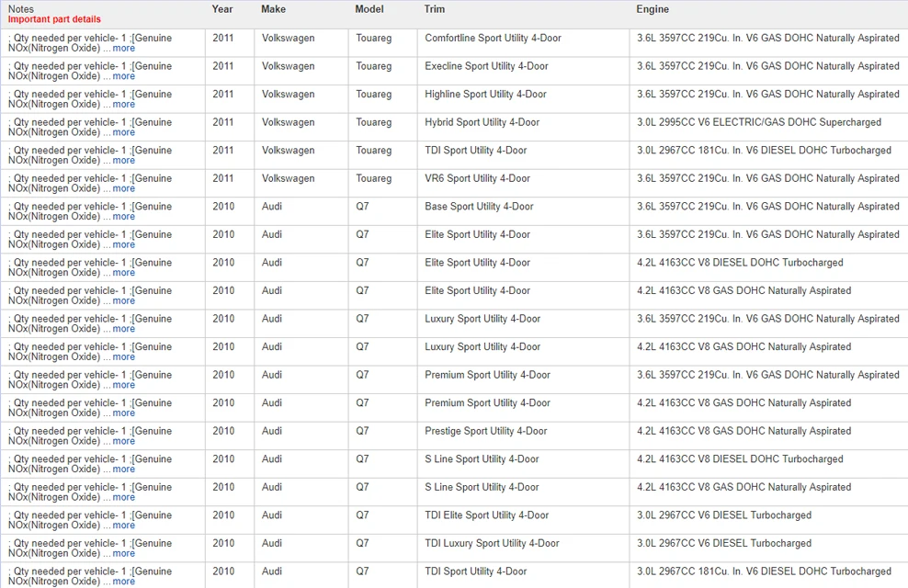Click the red Important part details text
This screenshot has width=908, height=588.
[54, 19]
